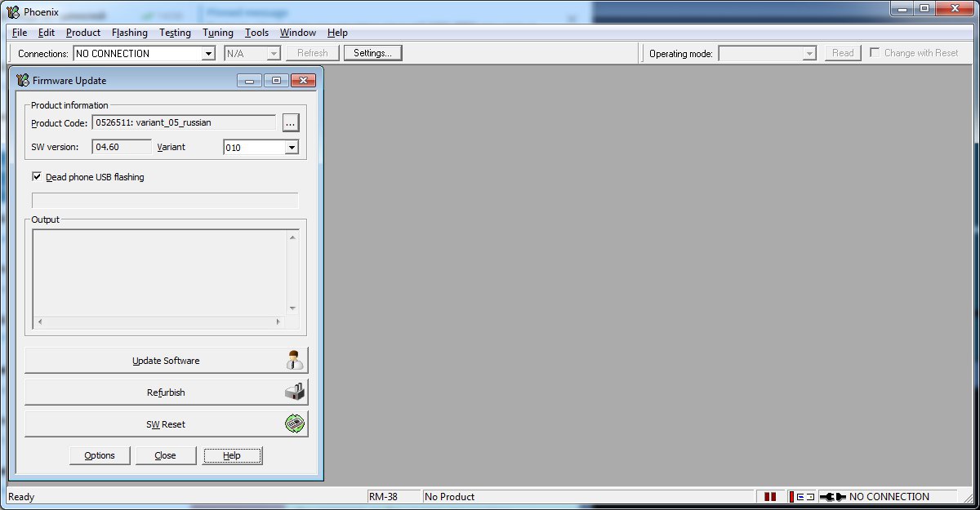980x510 pixels.
Task: Minimize the Firmware Update window
Action: [x=250, y=80]
